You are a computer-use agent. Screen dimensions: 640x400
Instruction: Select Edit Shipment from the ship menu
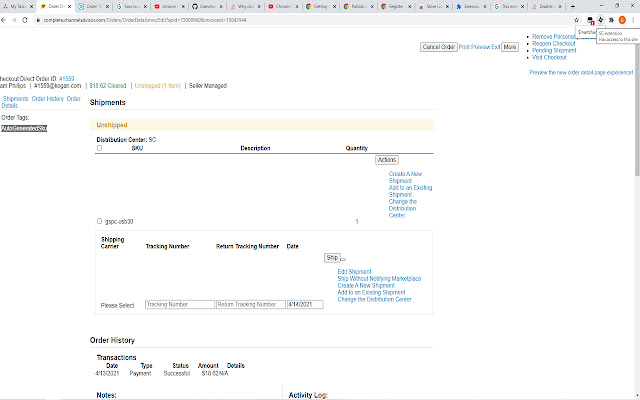click(x=354, y=271)
